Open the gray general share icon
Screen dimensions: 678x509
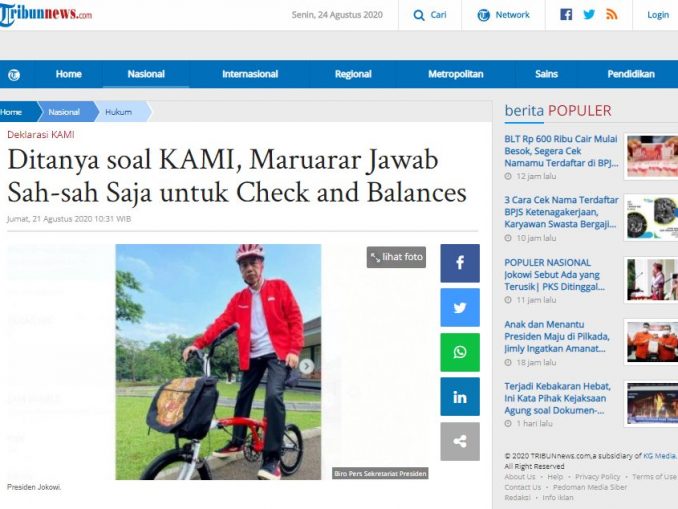click(460, 442)
